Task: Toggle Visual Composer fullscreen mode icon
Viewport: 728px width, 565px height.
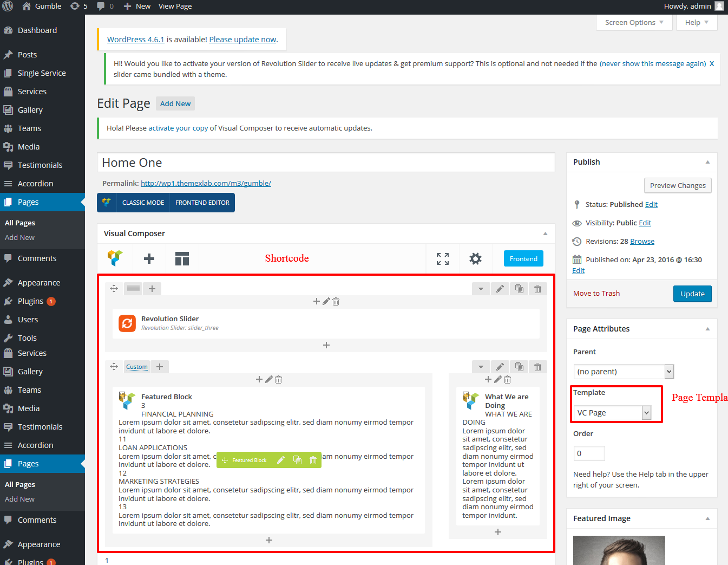Action: (443, 259)
